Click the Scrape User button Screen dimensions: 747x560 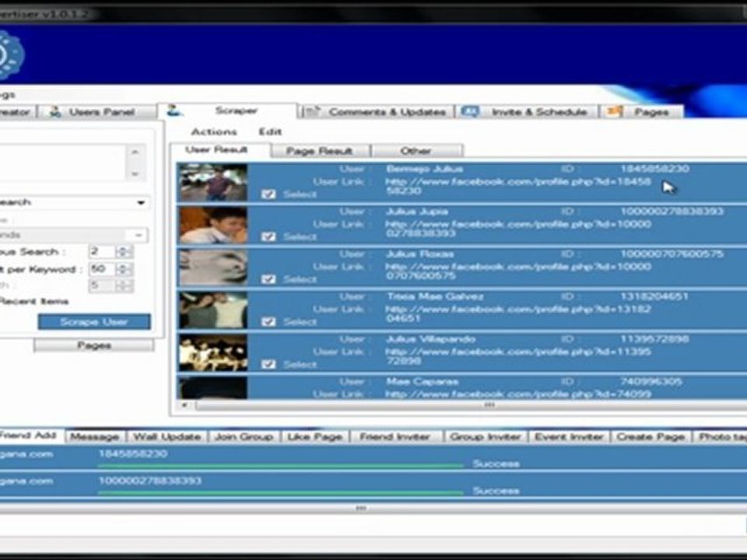(94, 322)
